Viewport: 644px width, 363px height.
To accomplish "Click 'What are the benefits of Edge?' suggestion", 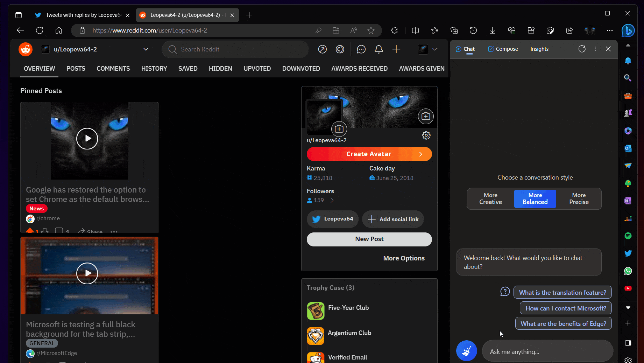I will coord(563,323).
